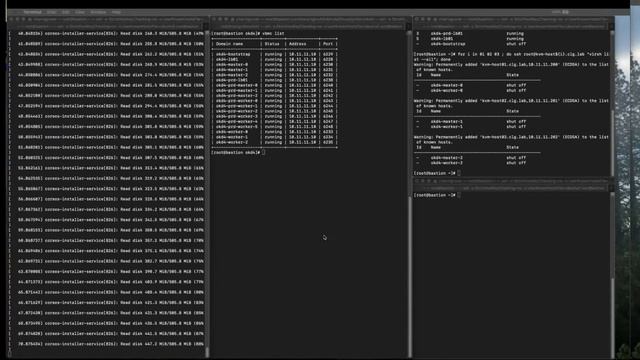Click the 'vbmc list' command text
This screenshot has height=360, width=640.
tap(273, 33)
